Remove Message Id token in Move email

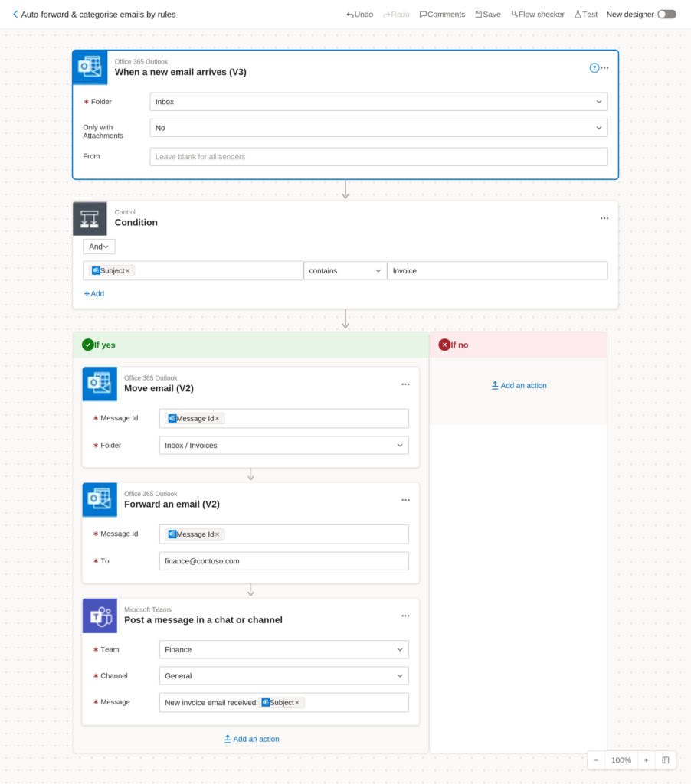217,419
